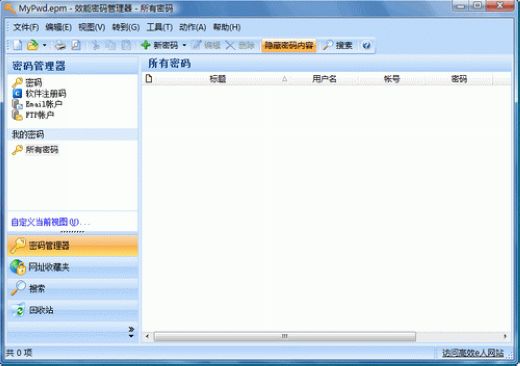The width and height of the screenshot is (520, 366).
Task: Click the open folder toolbar icon
Action: (x=33, y=45)
